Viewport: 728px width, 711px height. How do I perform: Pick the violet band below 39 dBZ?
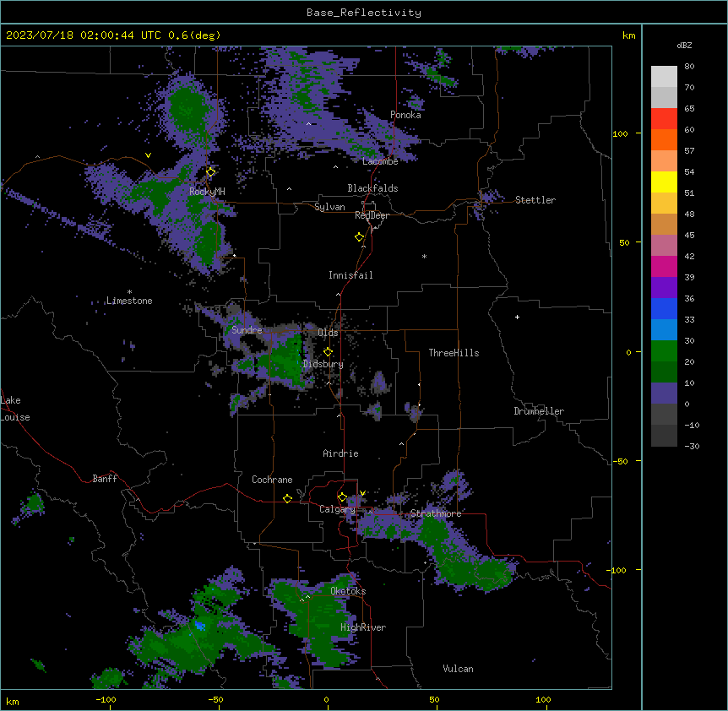coord(664,288)
